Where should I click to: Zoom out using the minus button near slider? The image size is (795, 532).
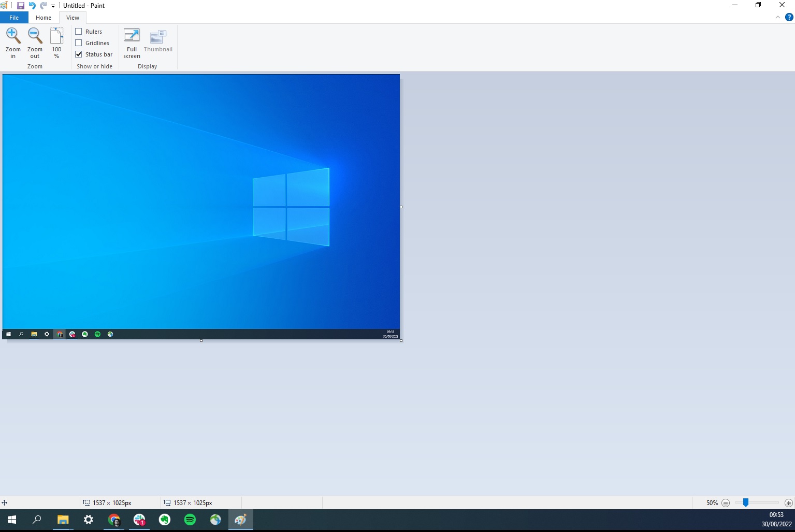pyautogui.click(x=725, y=502)
